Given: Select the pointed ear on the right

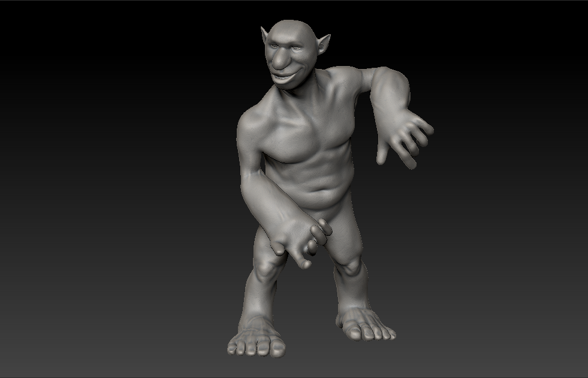Looking at the screenshot, I should pyautogui.click(x=324, y=43).
